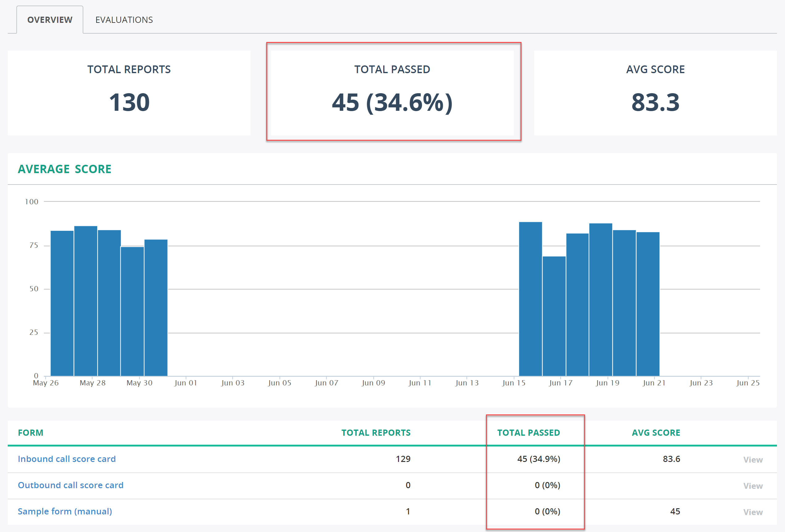Image resolution: width=785 pixels, height=532 pixels.
Task: Click the 50 y-axis label
Action: 34,289
